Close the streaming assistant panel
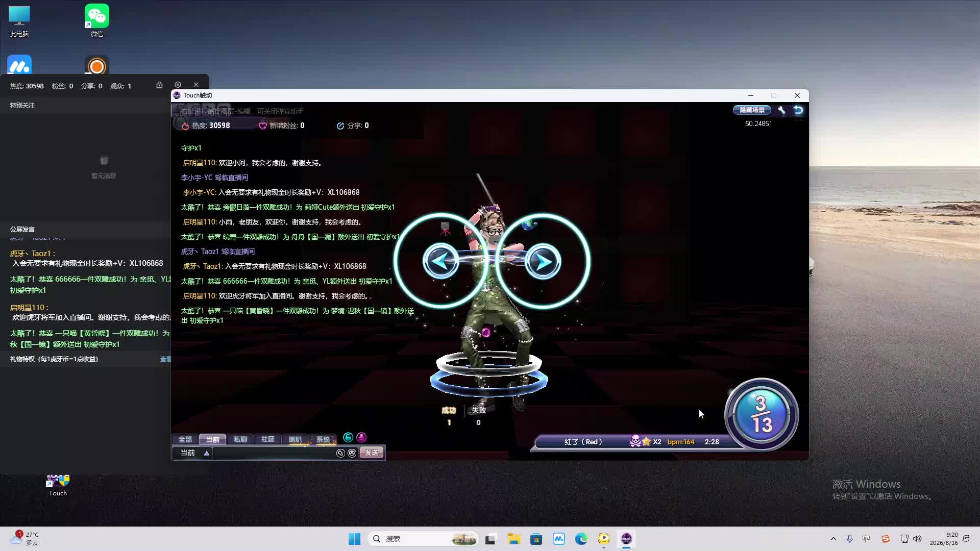The height and width of the screenshot is (551, 980). click(x=196, y=85)
